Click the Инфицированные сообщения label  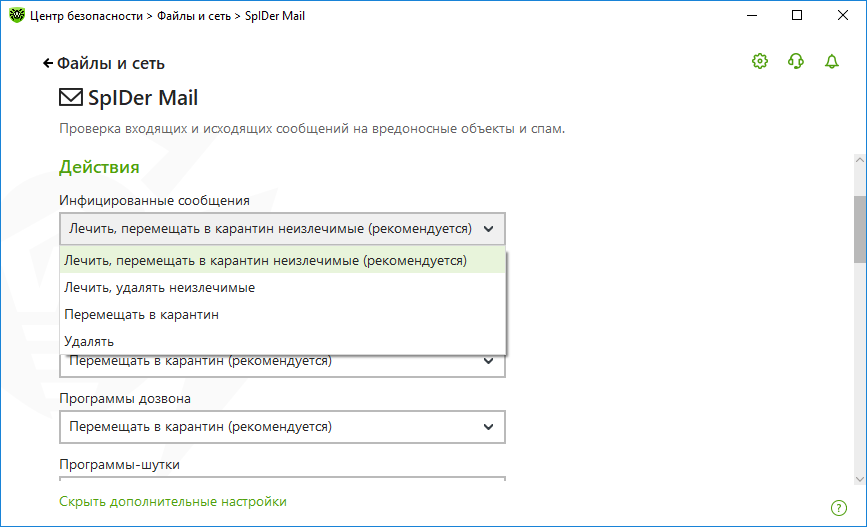click(x=154, y=200)
